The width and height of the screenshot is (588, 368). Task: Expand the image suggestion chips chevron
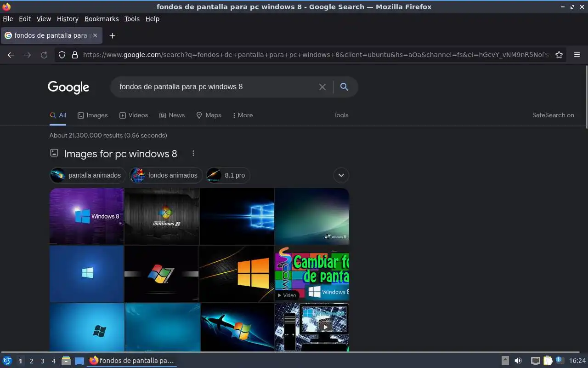[341, 175]
